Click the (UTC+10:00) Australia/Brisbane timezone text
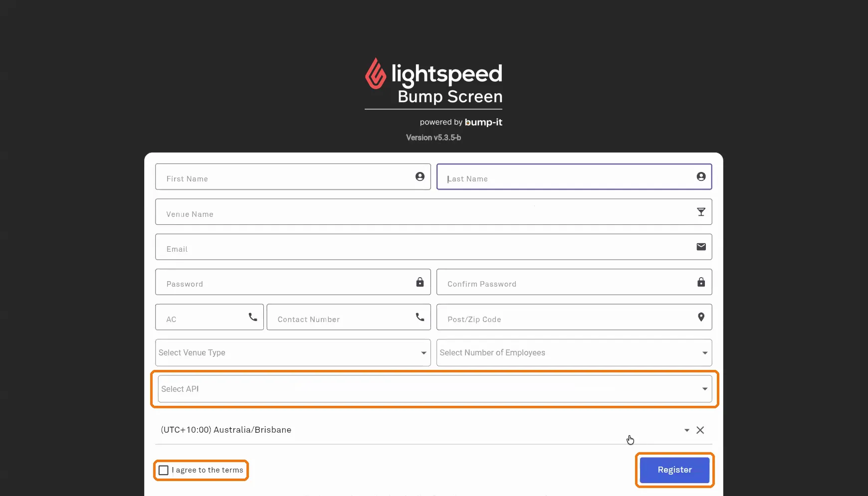 pyautogui.click(x=226, y=430)
